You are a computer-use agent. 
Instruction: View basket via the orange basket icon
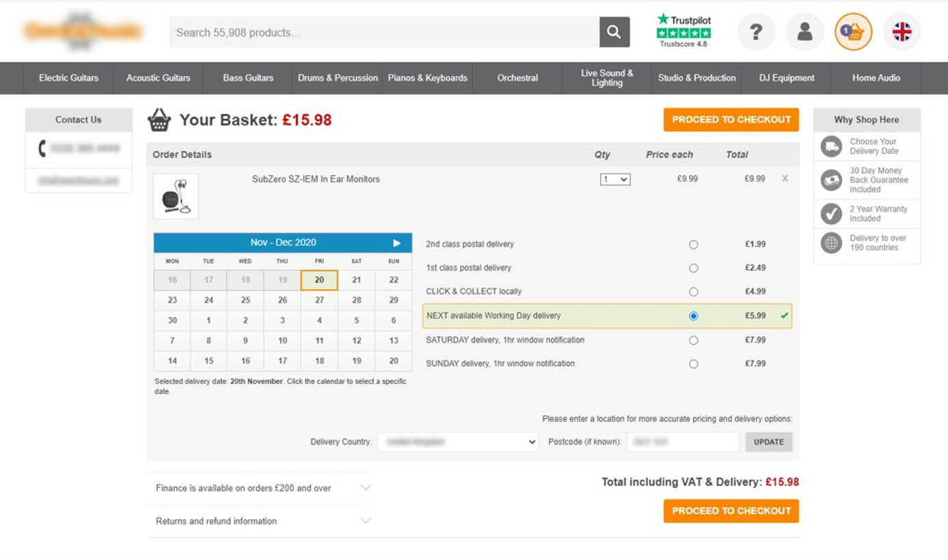click(x=852, y=31)
